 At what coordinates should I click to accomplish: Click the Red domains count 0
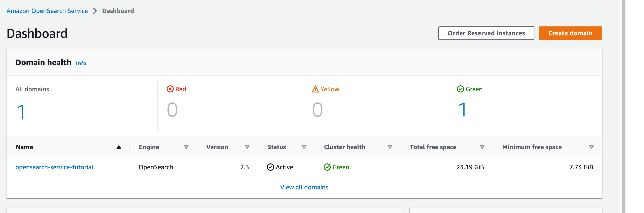pyautogui.click(x=172, y=110)
